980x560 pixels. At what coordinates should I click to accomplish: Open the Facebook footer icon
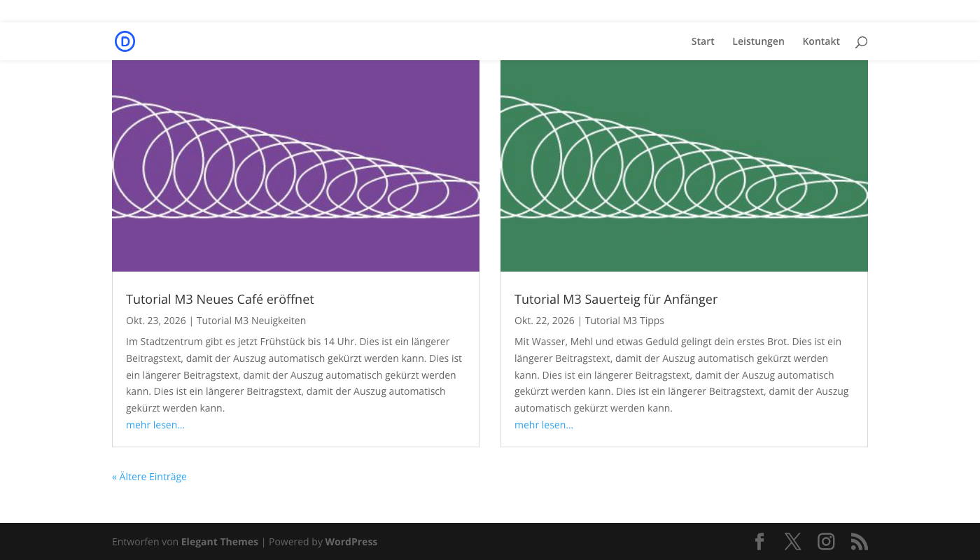(759, 541)
